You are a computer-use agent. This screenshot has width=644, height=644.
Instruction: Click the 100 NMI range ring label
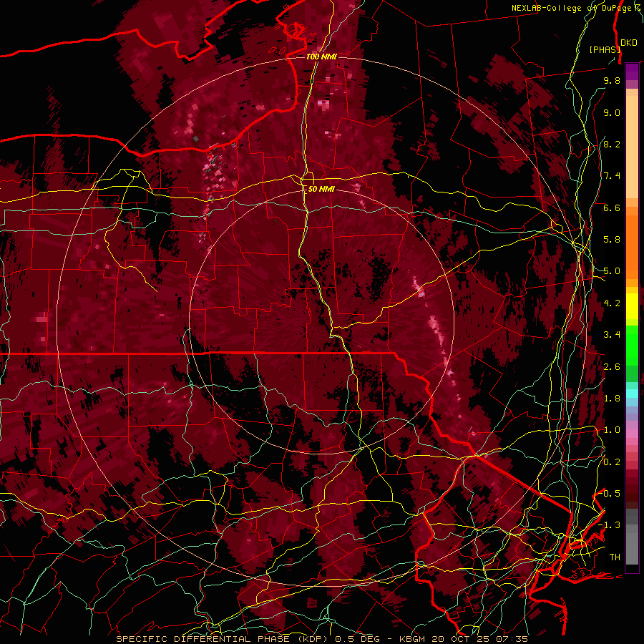pos(321,57)
